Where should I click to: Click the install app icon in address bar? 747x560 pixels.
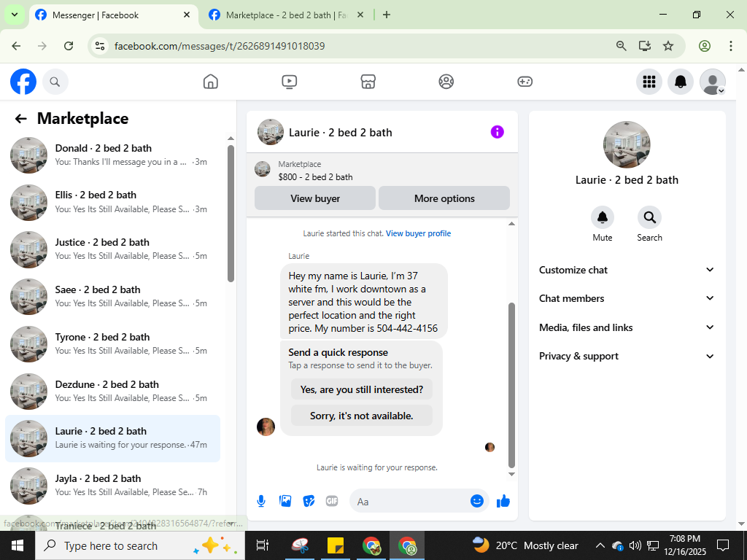click(645, 46)
